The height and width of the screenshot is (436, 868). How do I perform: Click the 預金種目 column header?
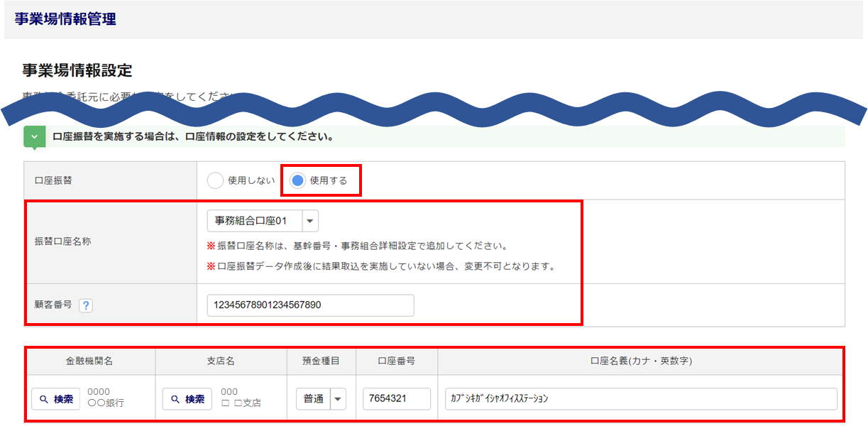point(321,361)
